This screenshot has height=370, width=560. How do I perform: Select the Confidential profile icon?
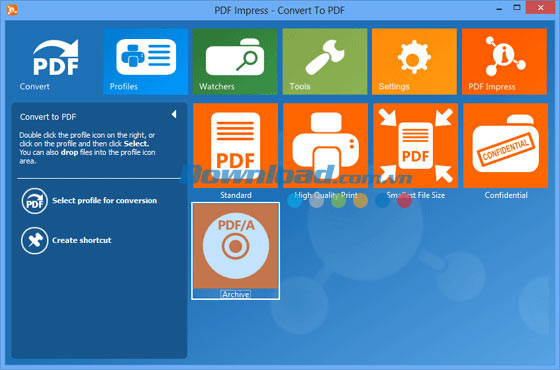pyautogui.click(x=506, y=146)
